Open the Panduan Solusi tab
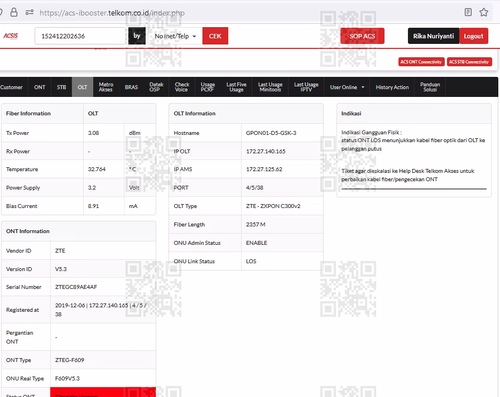500x397 pixels. (430, 87)
